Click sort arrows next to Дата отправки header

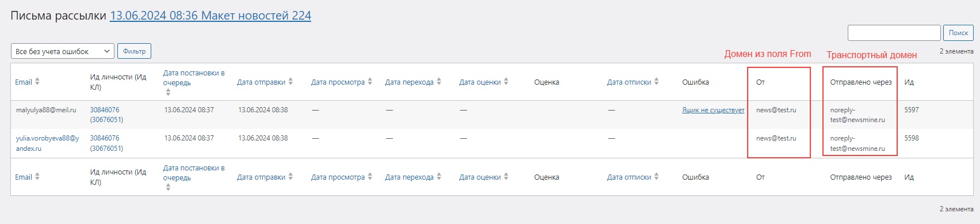(x=290, y=82)
